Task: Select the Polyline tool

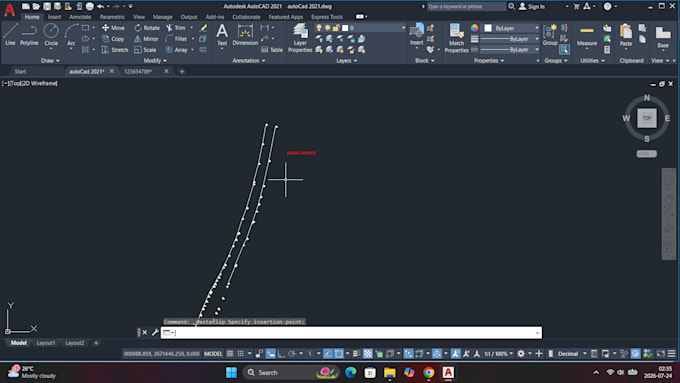Action: click(29, 35)
